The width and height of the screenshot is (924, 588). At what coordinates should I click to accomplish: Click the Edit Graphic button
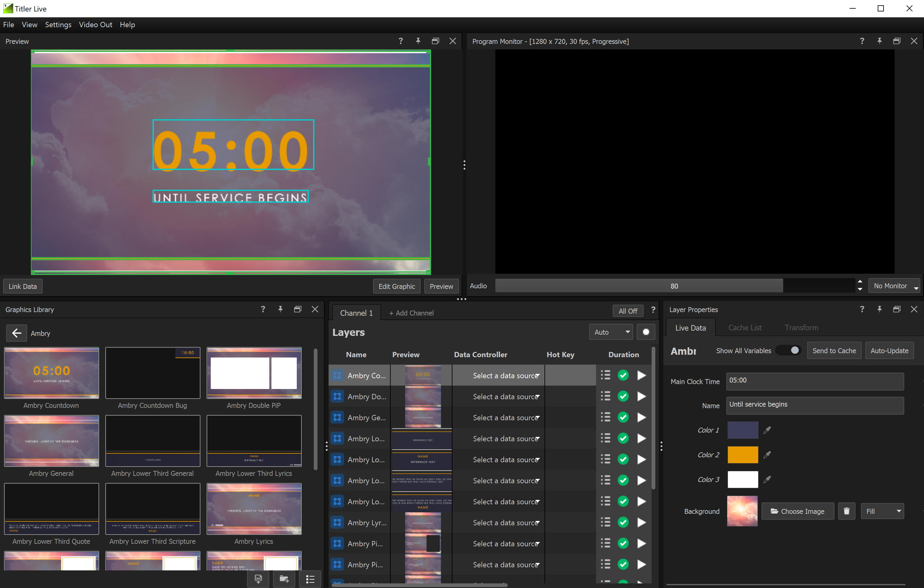point(397,286)
